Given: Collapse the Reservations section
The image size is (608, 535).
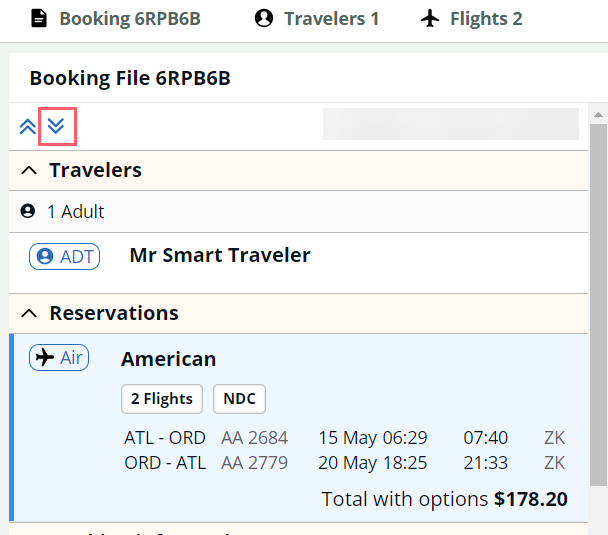Looking at the screenshot, I should tap(29, 313).
